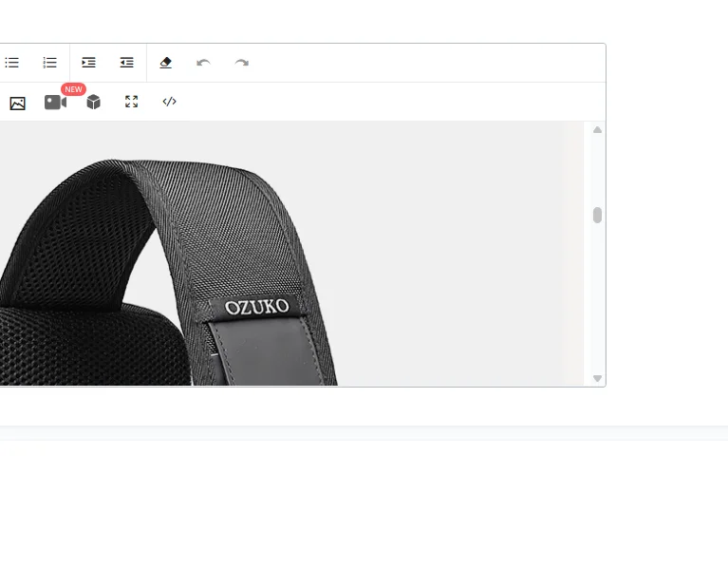Insert a numbered list

(49, 63)
